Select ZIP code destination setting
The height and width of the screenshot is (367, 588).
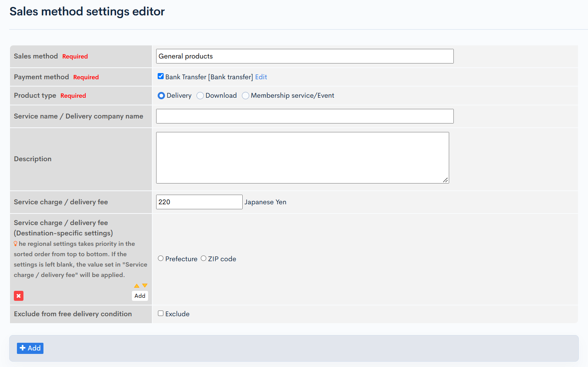(x=203, y=258)
